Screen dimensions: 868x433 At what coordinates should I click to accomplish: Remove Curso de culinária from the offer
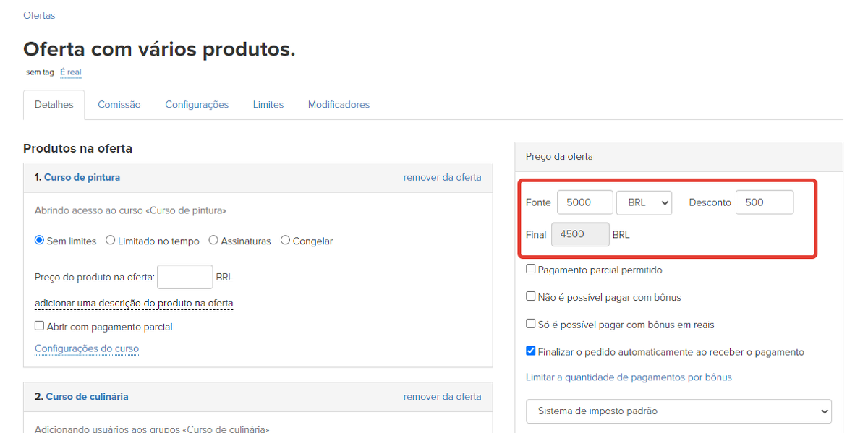442,396
